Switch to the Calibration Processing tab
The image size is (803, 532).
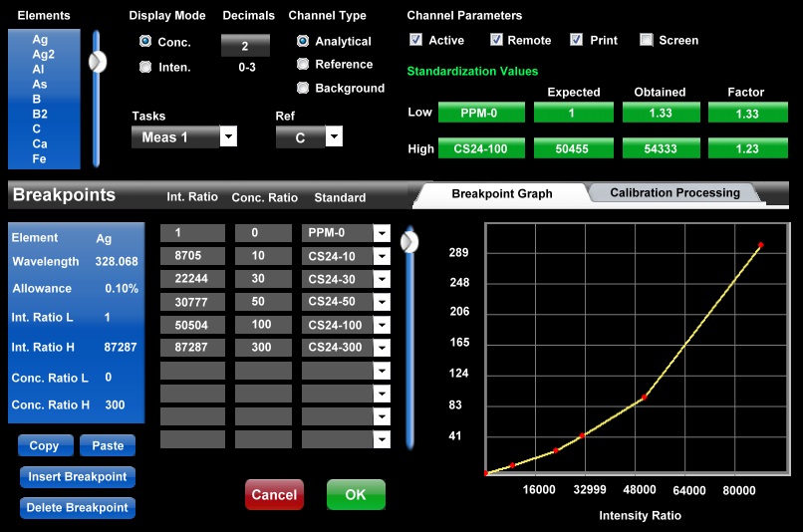click(x=674, y=193)
